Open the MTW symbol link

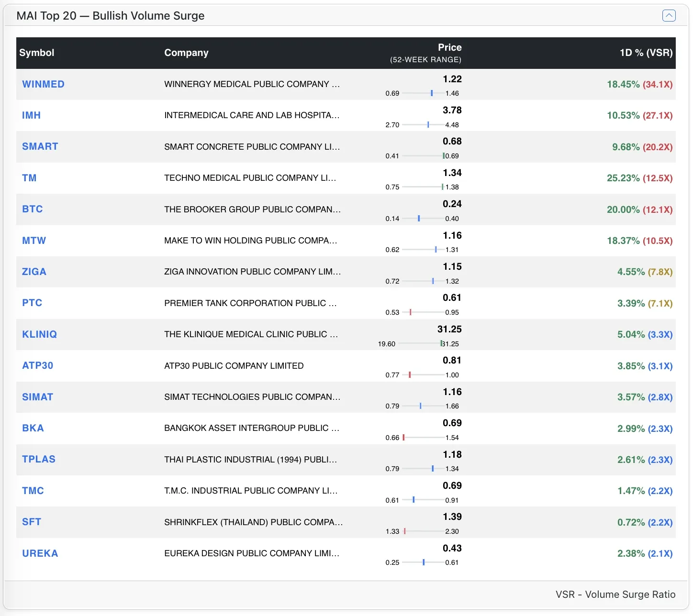tap(34, 241)
